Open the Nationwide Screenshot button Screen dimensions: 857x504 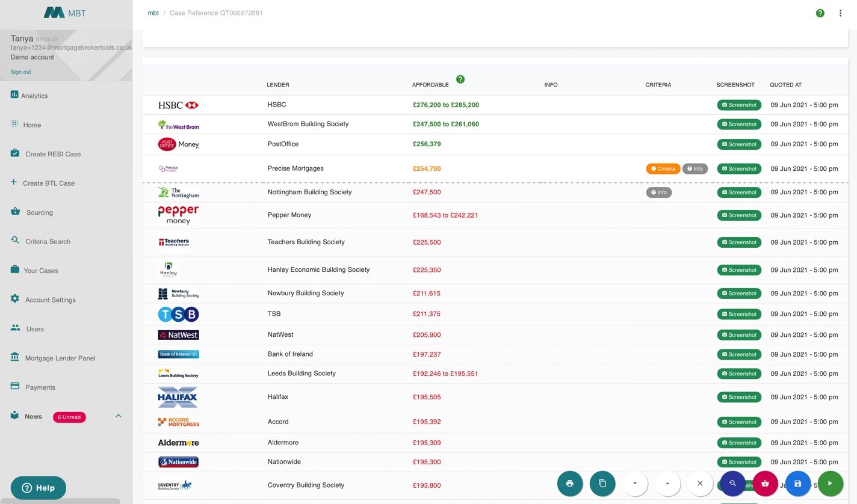[x=739, y=462]
